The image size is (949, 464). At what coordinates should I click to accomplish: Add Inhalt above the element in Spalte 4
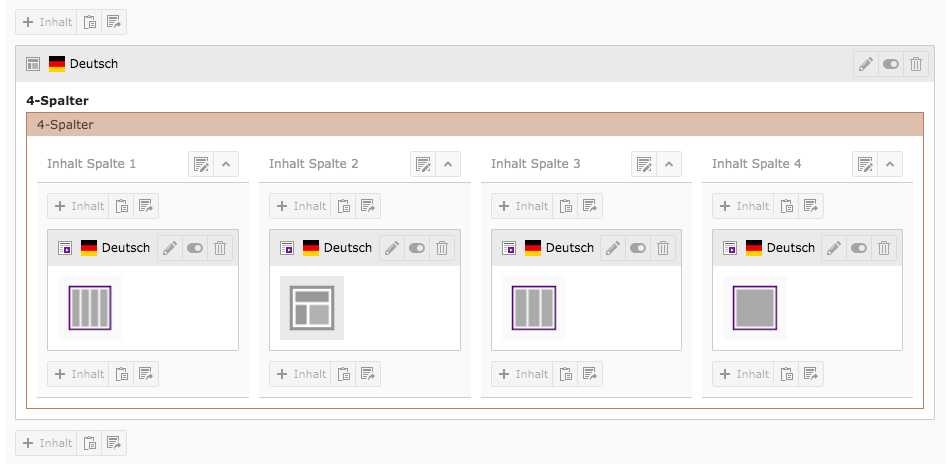(744, 206)
